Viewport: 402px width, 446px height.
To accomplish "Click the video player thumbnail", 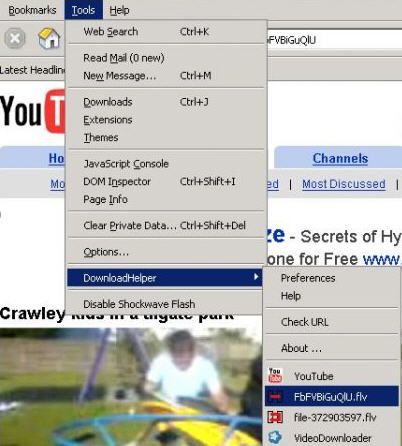I will click(131, 387).
